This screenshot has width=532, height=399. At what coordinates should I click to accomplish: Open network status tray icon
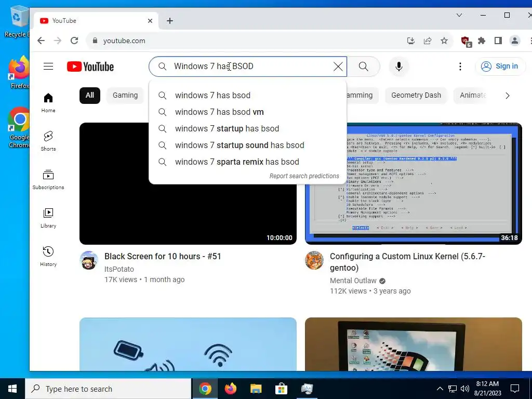coord(453,389)
